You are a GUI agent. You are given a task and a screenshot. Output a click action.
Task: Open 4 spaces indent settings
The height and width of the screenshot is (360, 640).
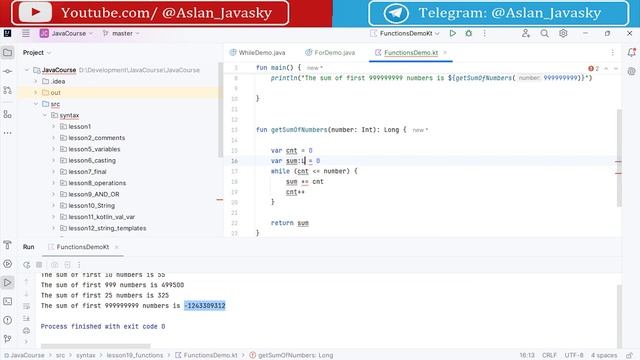point(604,356)
